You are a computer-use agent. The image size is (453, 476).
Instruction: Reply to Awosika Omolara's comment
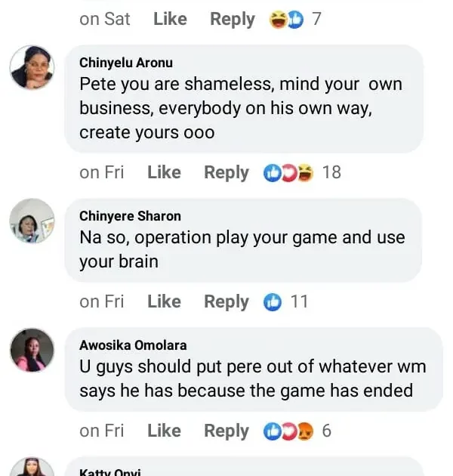[226, 431]
